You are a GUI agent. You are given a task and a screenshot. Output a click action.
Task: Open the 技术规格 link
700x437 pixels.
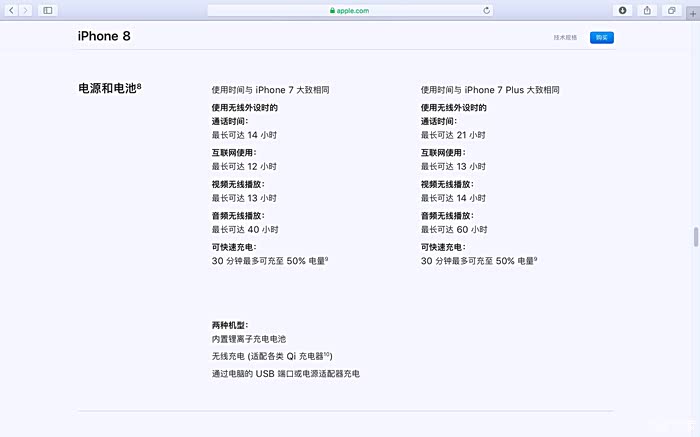[x=565, y=37]
